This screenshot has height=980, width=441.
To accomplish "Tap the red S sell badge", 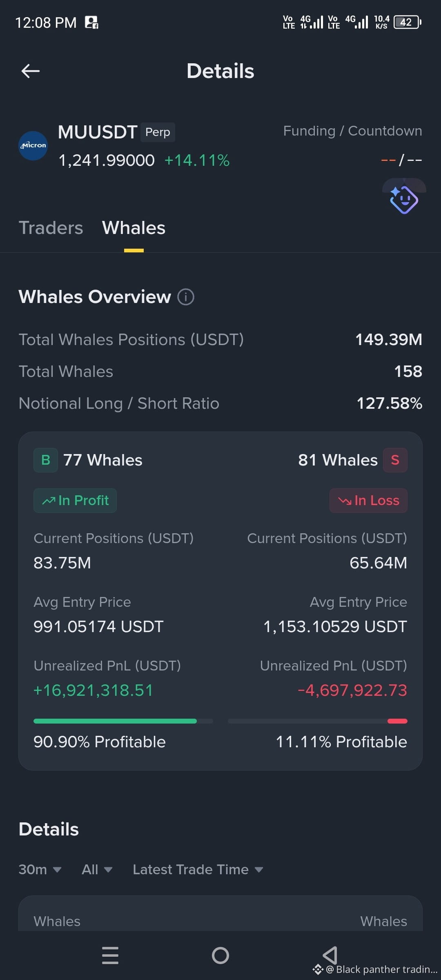I will tap(395, 460).
